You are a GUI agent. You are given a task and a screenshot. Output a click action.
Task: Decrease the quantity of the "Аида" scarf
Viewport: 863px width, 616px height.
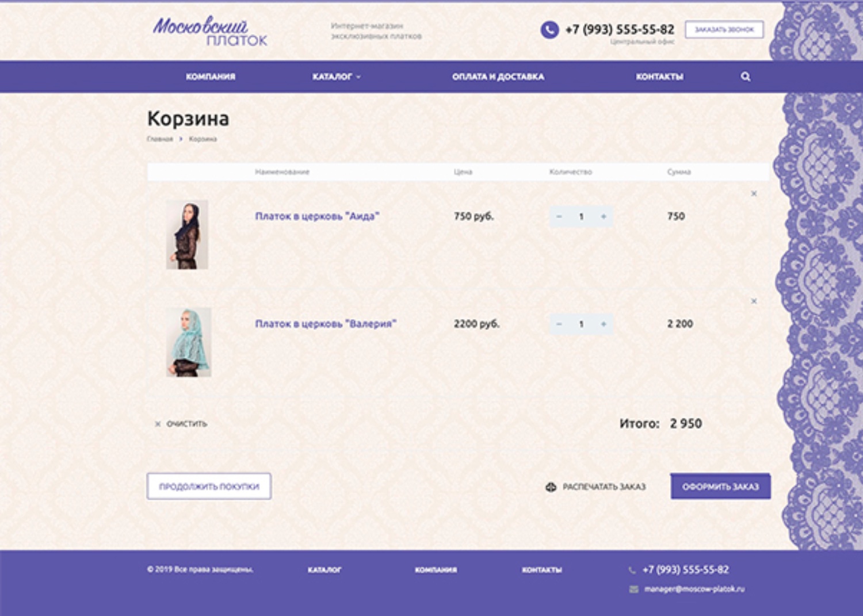[559, 217]
